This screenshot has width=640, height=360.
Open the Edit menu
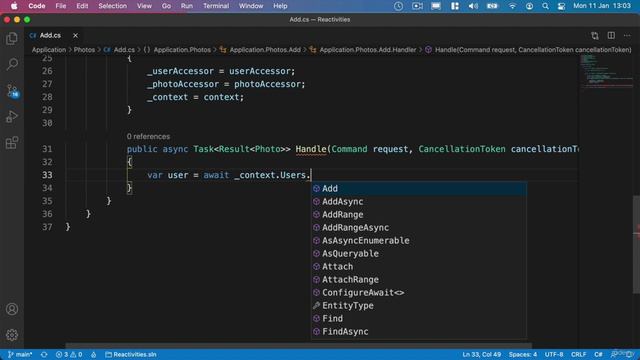point(82,6)
